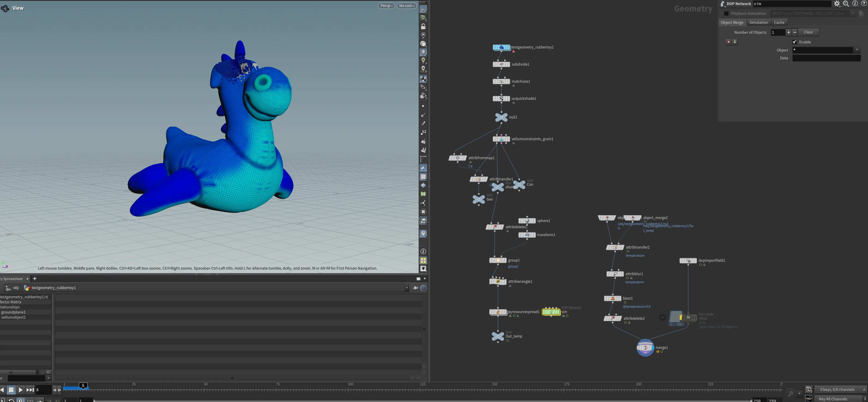Open the spreadsheet pane options arrow

point(425,279)
